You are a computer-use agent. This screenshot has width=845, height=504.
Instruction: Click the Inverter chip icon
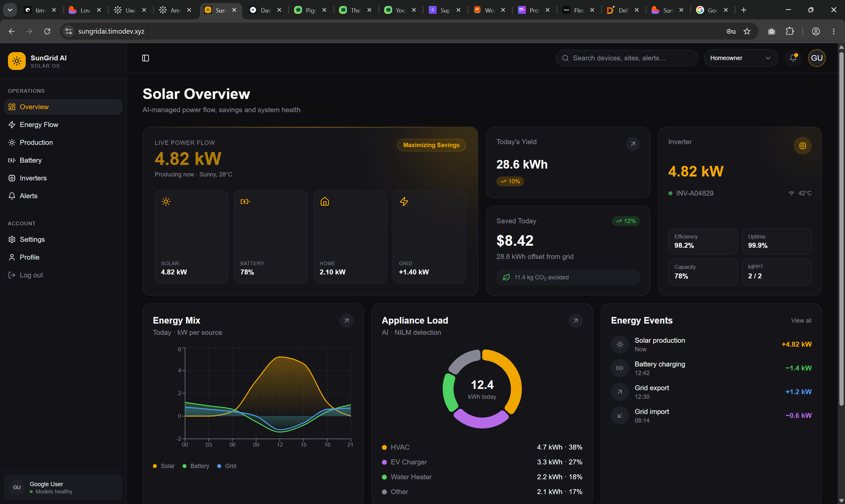coord(802,146)
